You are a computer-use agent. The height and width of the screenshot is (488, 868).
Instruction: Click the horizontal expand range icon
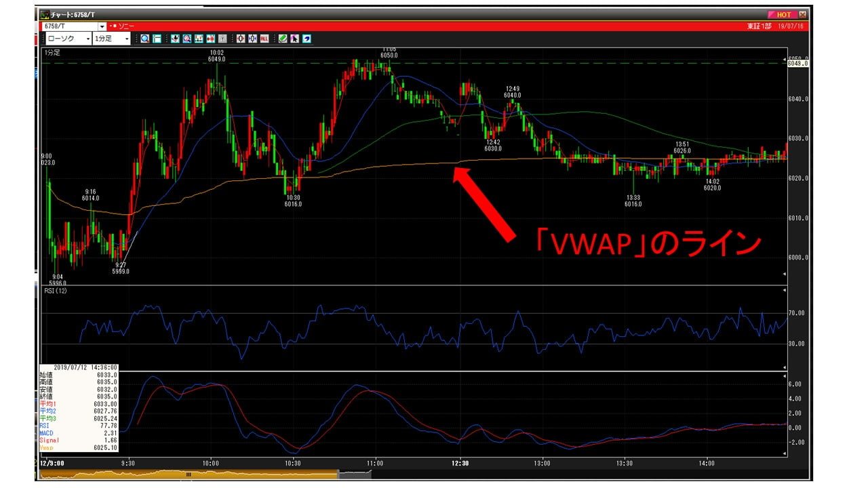252,39
